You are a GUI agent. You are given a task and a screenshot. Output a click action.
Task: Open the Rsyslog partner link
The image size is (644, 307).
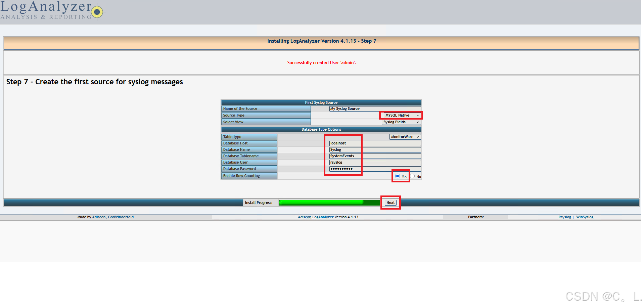565,217
